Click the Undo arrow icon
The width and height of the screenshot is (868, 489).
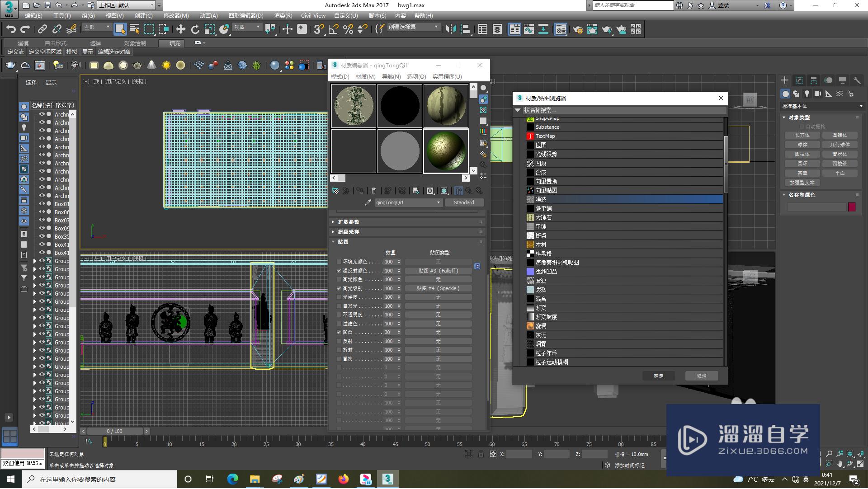pos(10,29)
